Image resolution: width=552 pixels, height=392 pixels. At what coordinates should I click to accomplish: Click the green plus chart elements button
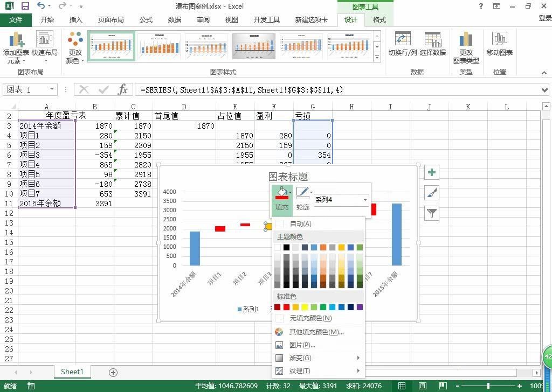(432, 173)
